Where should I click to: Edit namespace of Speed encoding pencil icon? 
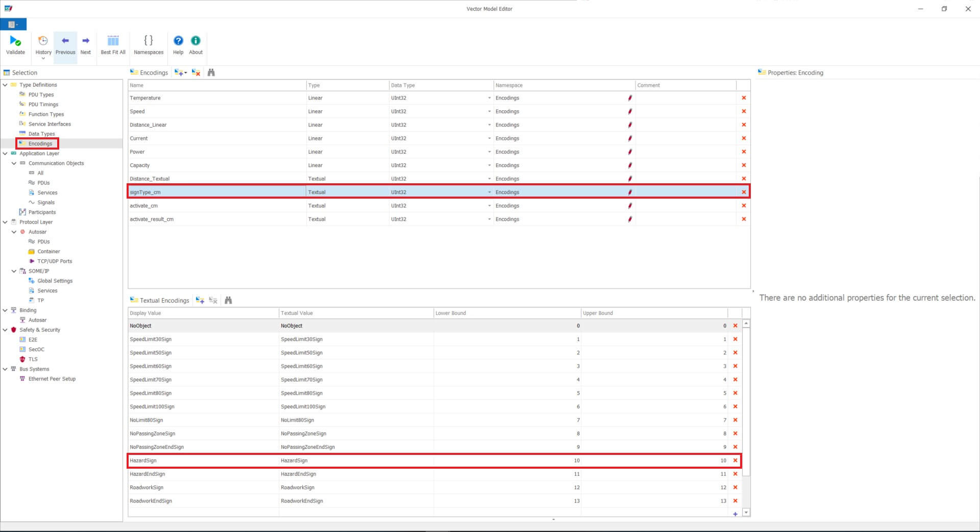(630, 111)
